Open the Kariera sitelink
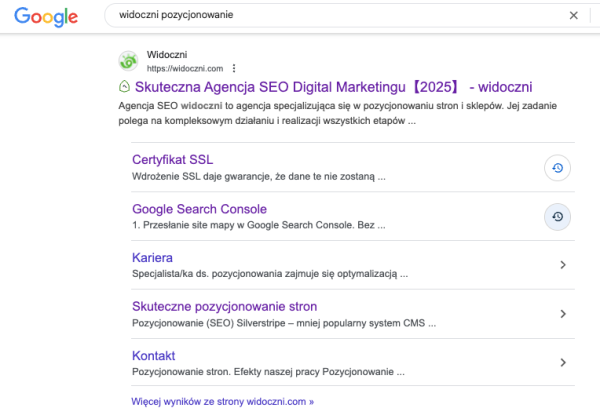Image resolution: width=600 pixels, height=419 pixels. point(152,258)
